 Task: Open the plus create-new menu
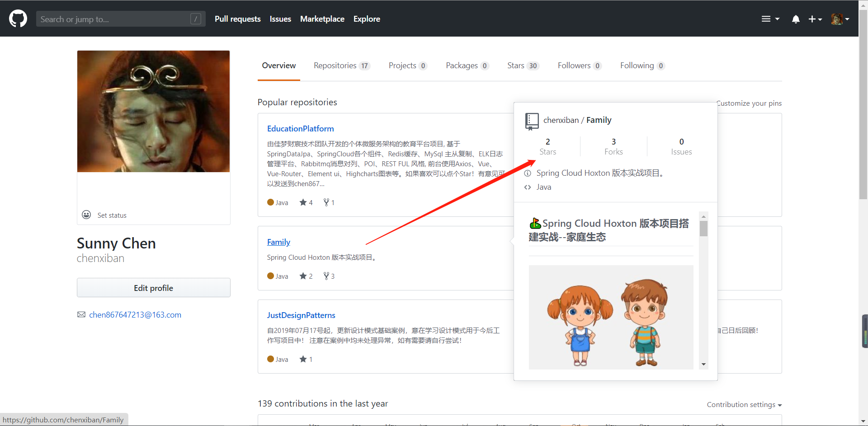pos(815,19)
